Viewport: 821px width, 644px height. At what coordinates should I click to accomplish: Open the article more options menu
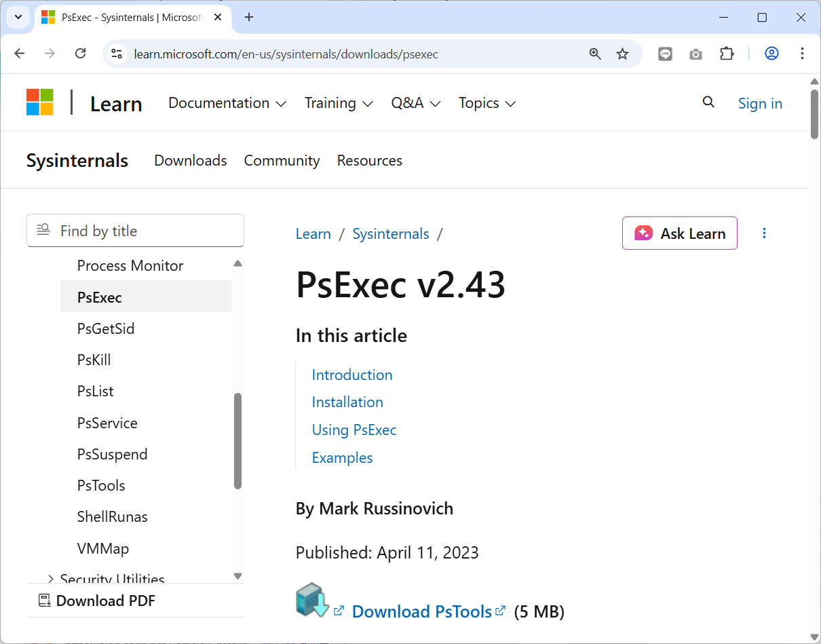(764, 233)
